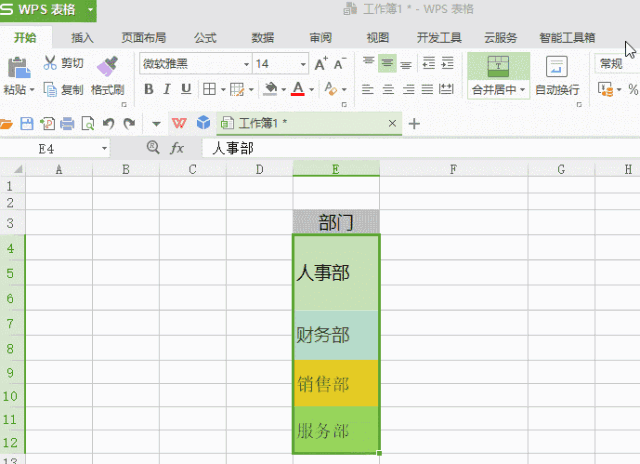Click distributed alignment icon
The height and width of the screenshot is (464, 640).
coord(446,89)
